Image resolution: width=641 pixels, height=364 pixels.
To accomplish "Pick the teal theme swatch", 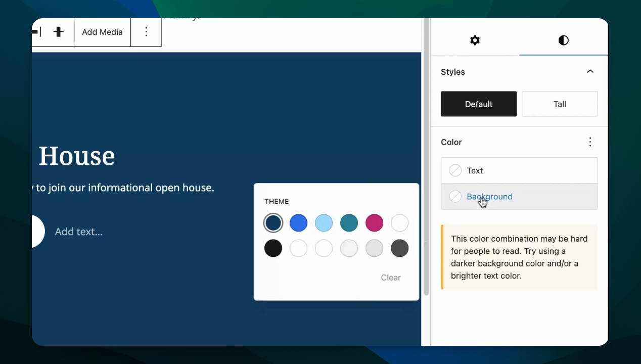I will point(349,223).
